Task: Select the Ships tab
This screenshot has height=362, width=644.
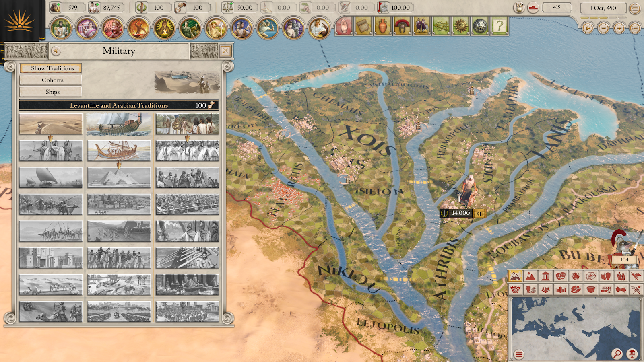Action: pyautogui.click(x=51, y=92)
